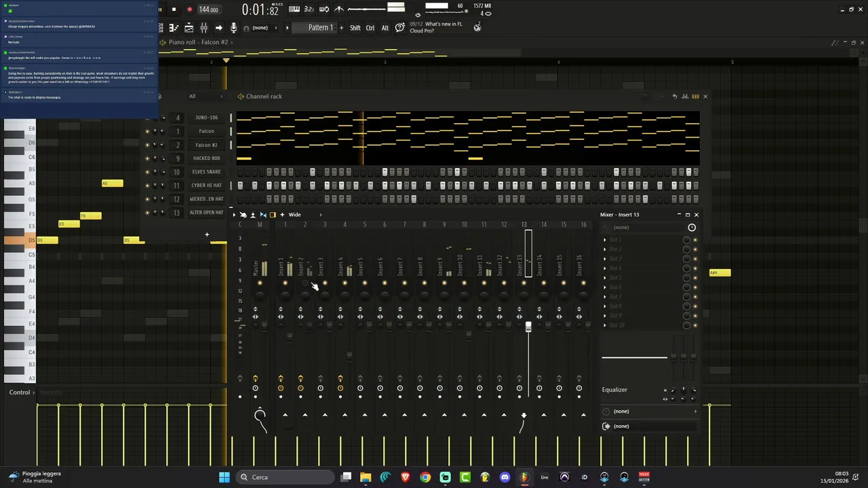The image size is (868, 488).
Task: Click the mixer toolbar hand-pointer icon
Action: click(x=243, y=215)
